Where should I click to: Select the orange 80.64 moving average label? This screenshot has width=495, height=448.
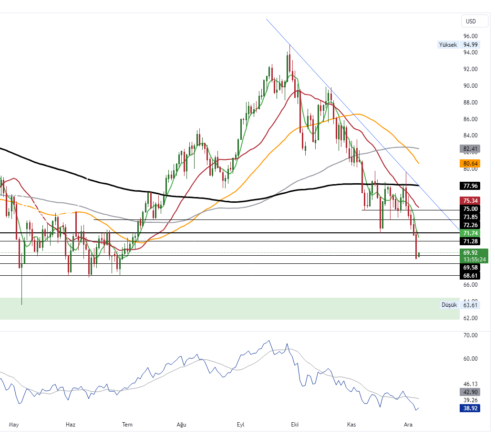pos(470,164)
